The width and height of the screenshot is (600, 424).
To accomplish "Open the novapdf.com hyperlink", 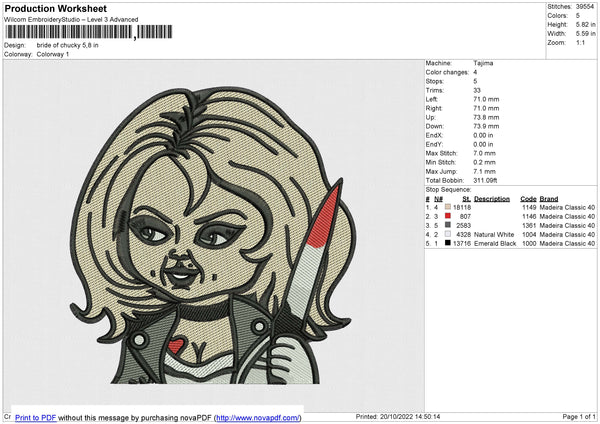I will coord(258,417).
